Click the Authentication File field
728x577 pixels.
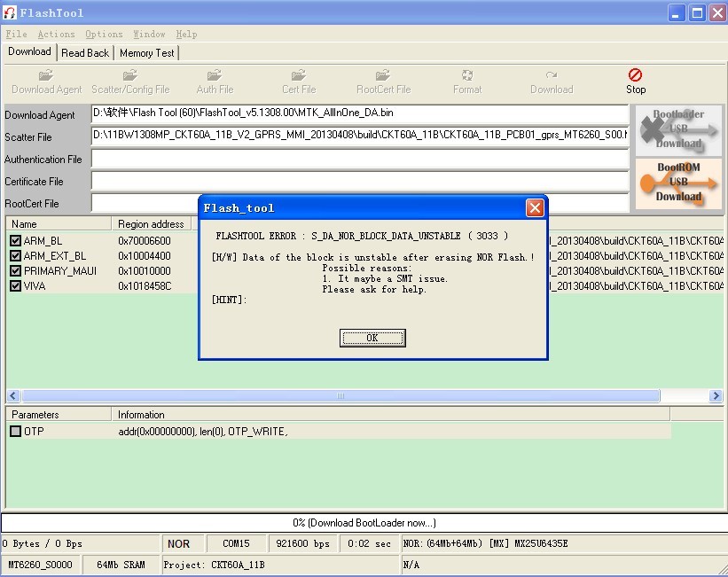click(360, 159)
